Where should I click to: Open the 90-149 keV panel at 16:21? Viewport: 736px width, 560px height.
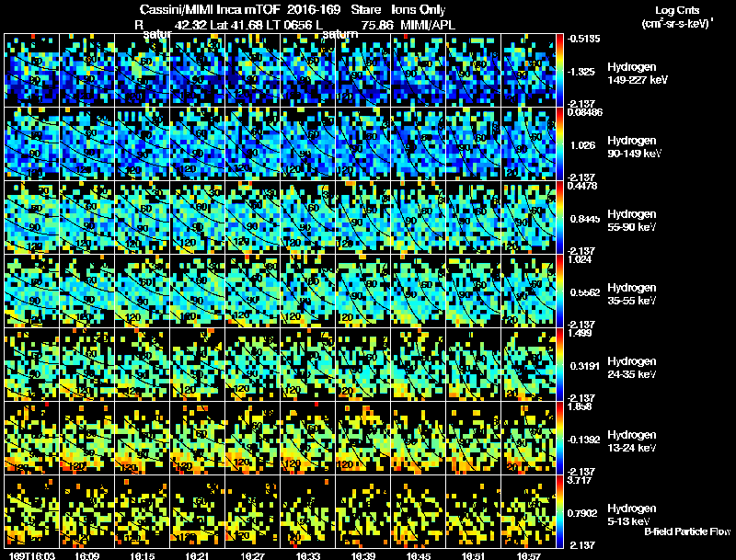(198, 144)
